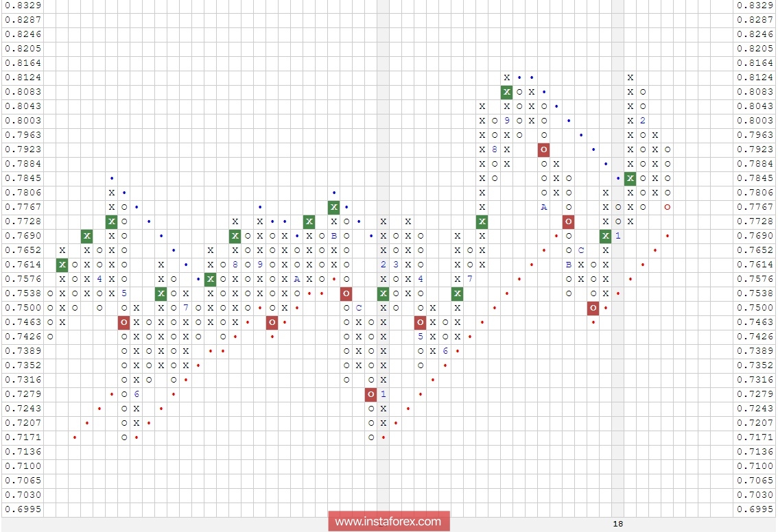778x532 pixels.
Task: Click month marker 9 on the 0.7614 row
Action: click(x=260, y=265)
